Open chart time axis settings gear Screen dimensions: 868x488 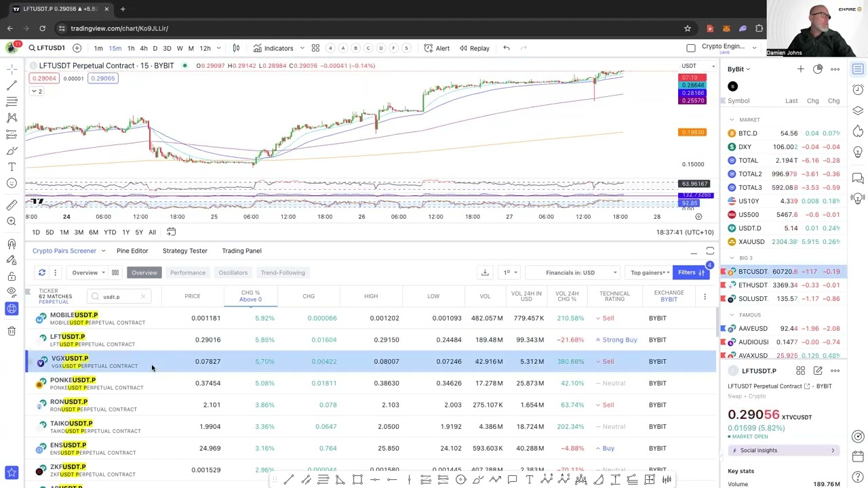point(698,217)
